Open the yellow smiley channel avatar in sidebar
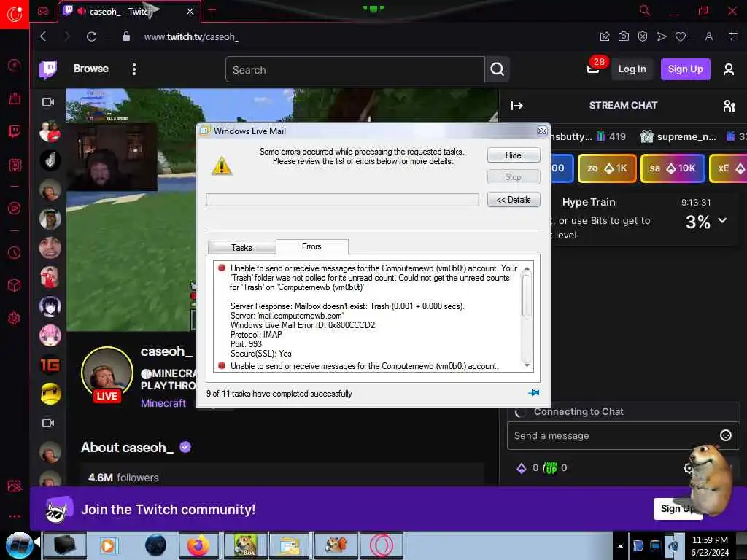 point(50,394)
